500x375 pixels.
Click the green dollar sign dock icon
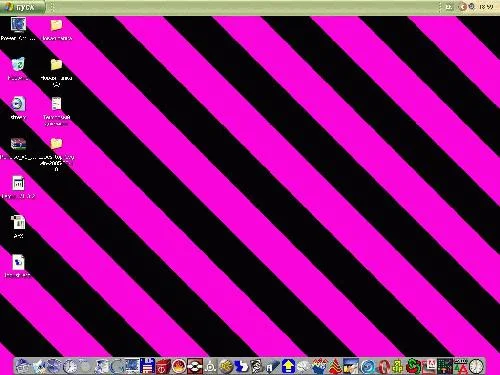pos(413,366)
